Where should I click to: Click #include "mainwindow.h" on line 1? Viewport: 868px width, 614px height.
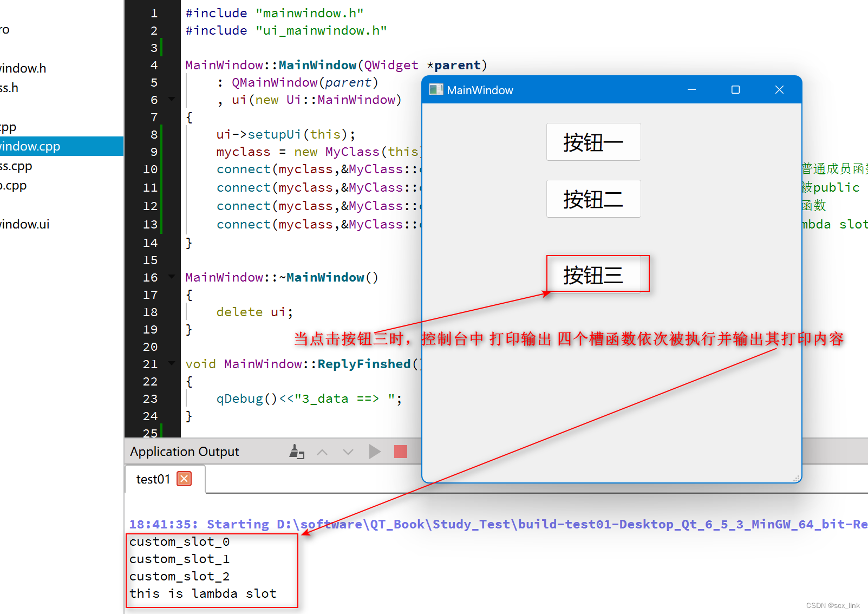(x=275, y=13)
